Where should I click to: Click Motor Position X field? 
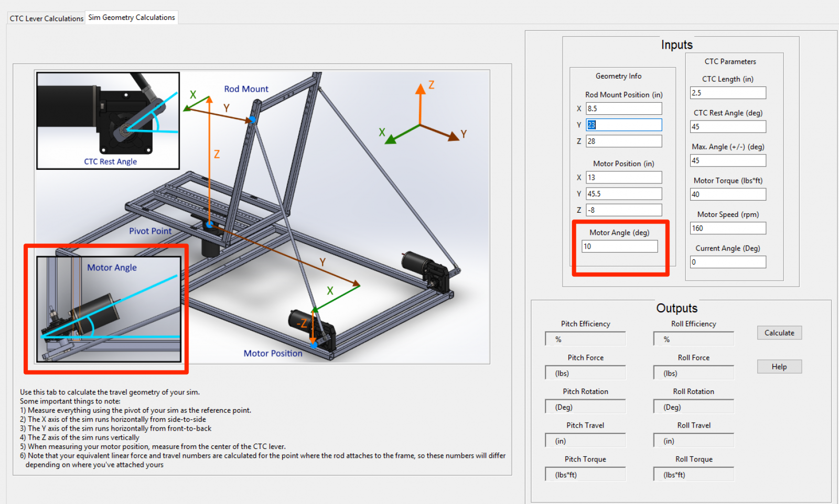pos(624,178)
